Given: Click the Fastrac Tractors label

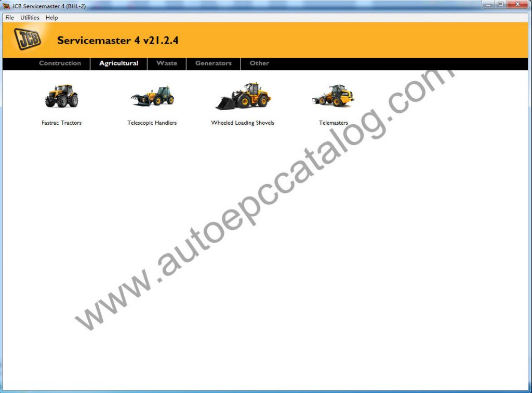Looking at the screenshot, I should (61, 123).
